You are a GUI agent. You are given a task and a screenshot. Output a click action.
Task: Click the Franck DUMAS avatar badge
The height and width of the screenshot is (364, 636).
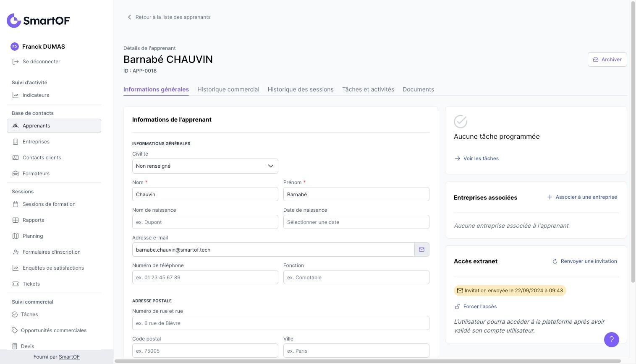15,47
